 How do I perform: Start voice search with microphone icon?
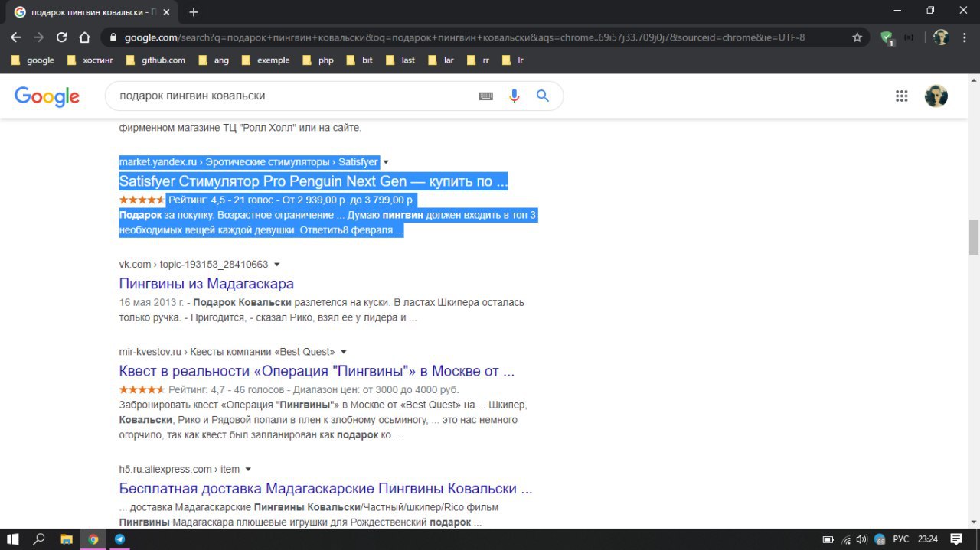click(x=514, y=96)
